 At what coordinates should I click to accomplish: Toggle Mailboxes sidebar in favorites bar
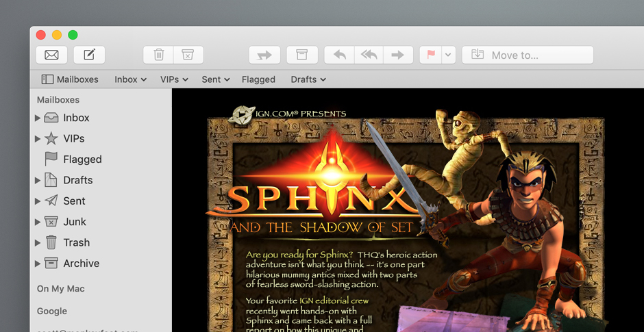[x=70, y=79]
